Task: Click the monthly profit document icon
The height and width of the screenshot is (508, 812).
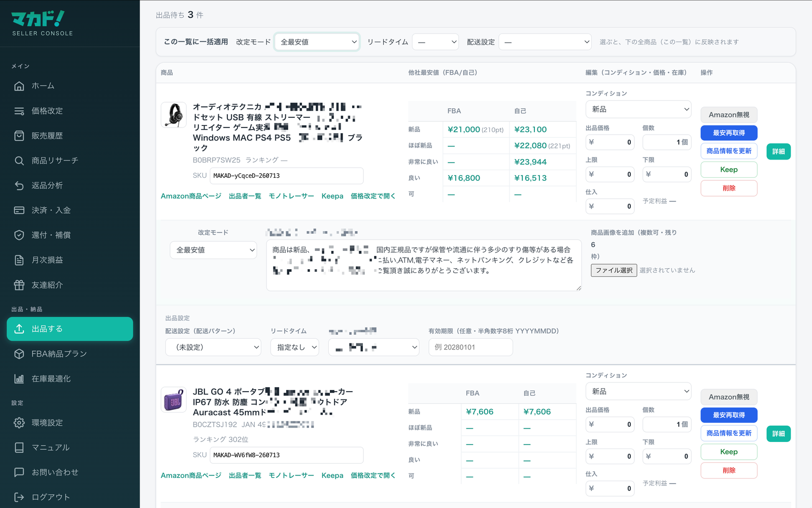Action: [19, 260]
